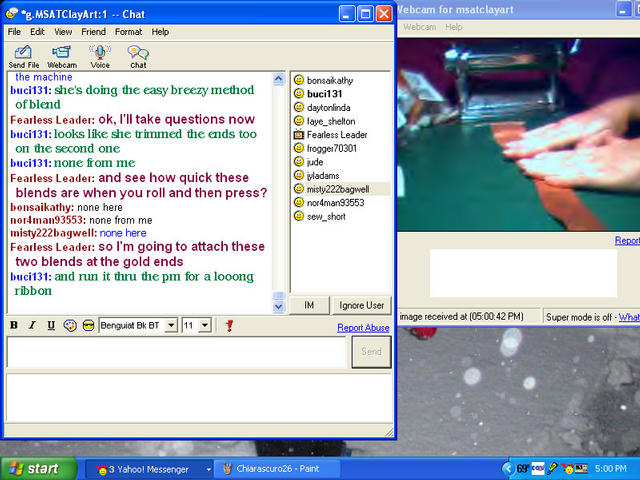This screenshot has height=480, width=640.
Task: Open the Format menu
Action: (x=128, y=32)
